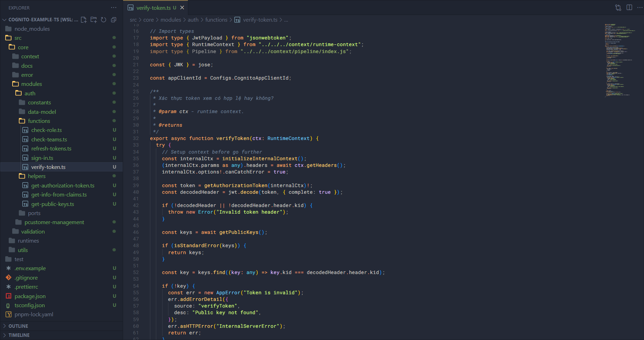Click the functions breadcrumb segment
The width and height of the screenshot is (644, 340).
click(216, 20)
